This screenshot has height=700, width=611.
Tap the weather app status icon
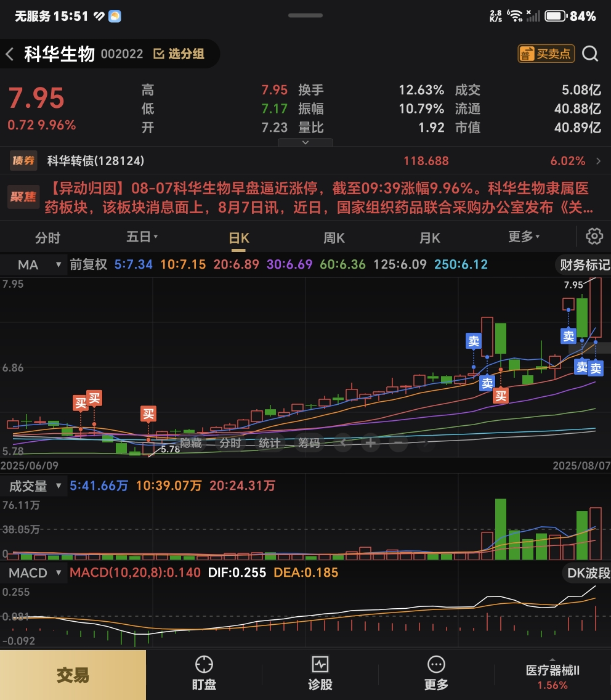click(115, 17)
